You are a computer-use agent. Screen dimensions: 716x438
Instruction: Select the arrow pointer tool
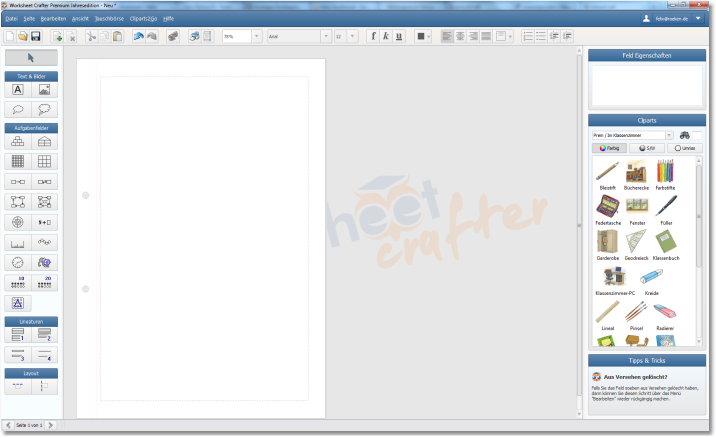click(x=31, y=58)
